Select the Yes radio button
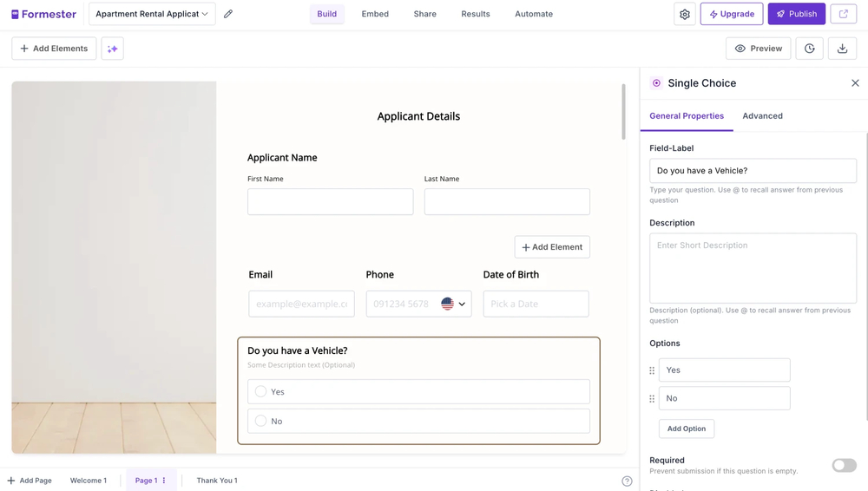 coord(260,392)
